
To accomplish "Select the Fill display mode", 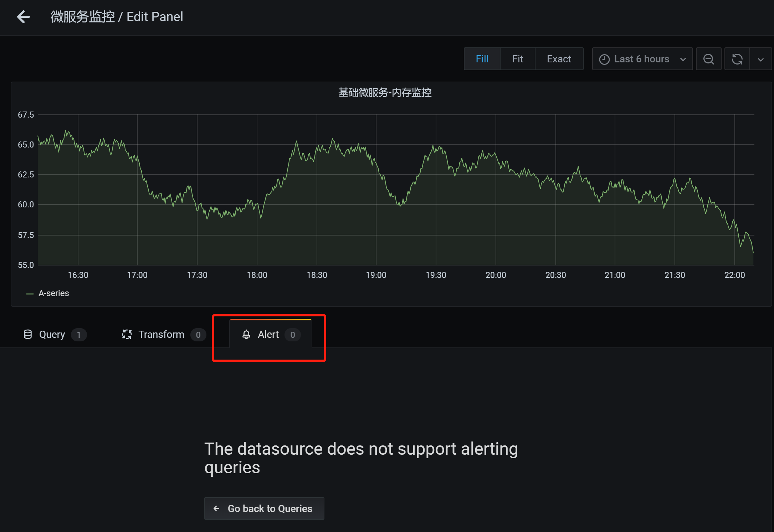I will 482,59.
